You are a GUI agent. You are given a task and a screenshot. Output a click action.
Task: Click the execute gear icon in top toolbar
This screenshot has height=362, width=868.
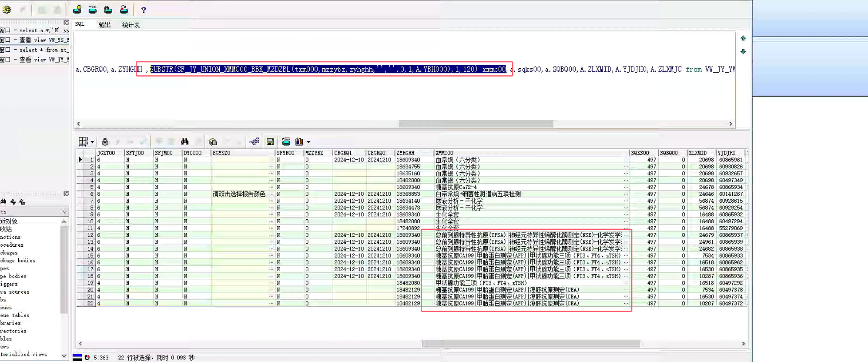coord(7,10)
